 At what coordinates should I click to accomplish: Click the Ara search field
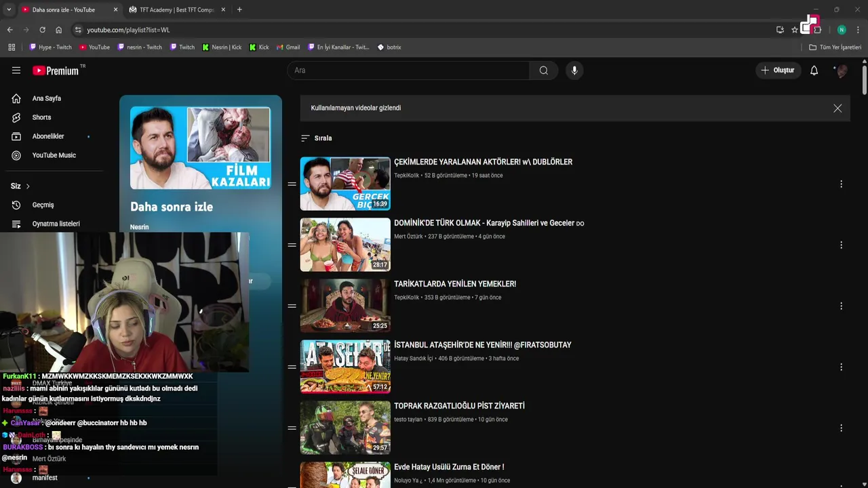click(x=408, y=70)
